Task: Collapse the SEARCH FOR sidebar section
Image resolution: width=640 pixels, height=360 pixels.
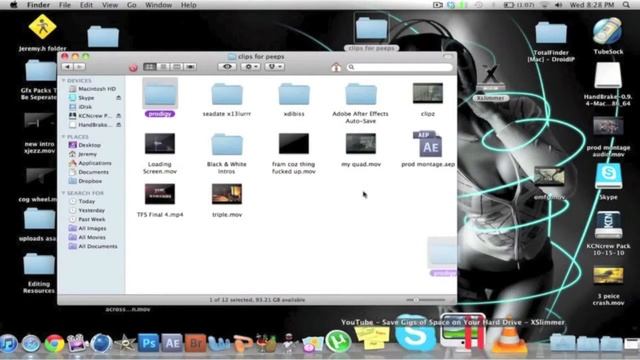Action: tap(64, 193)
